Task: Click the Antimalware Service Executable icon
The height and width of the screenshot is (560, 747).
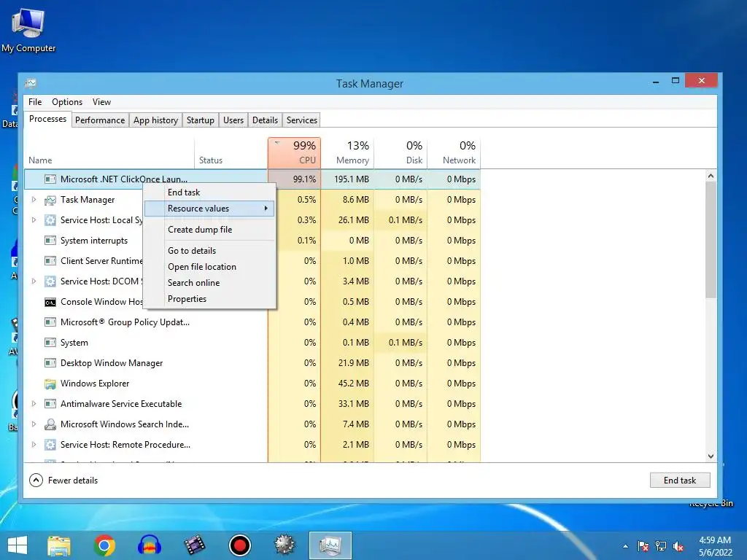Action: tap(50, 404)
